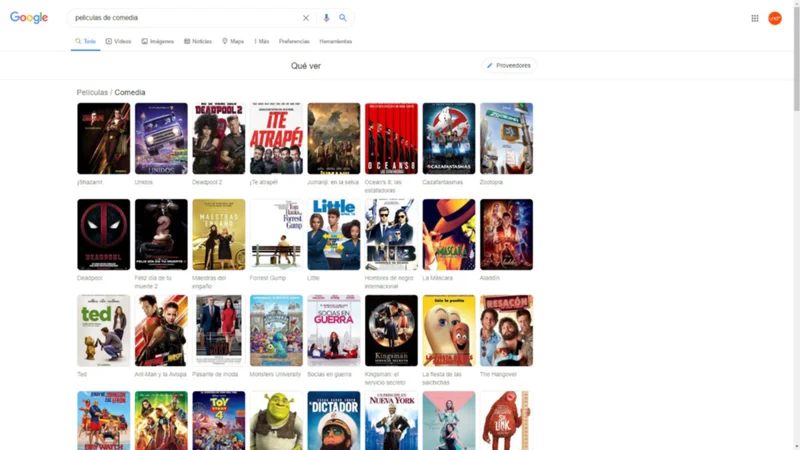Viewport: 800px width, 450px height.
Task: Open Kingsman: el servicio secreto poster
Action: point(391,331)
